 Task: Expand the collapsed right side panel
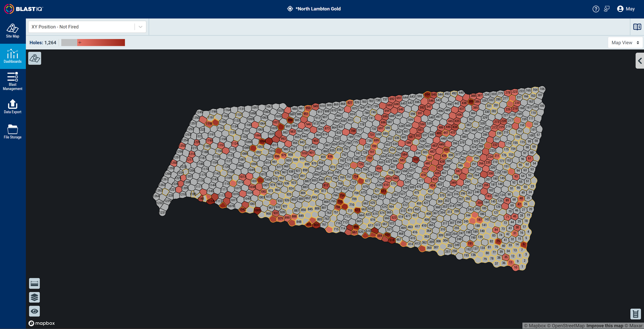click(640, 61)
